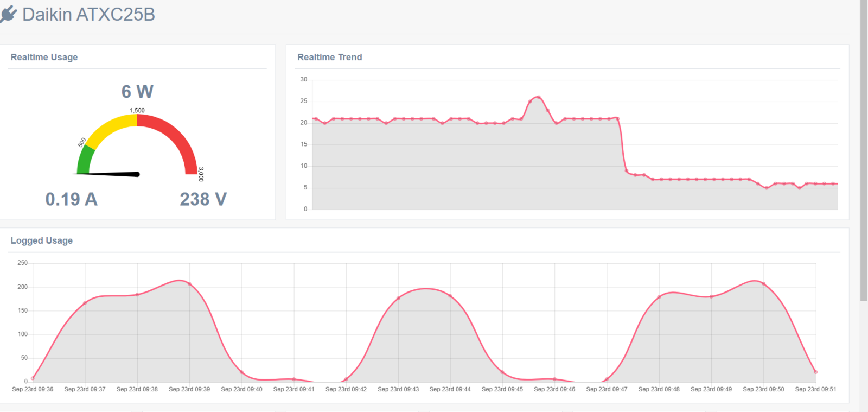868x412 pixels.
Task: Click the Sep 23rd 09:43 data point
Action: (398, 298)
